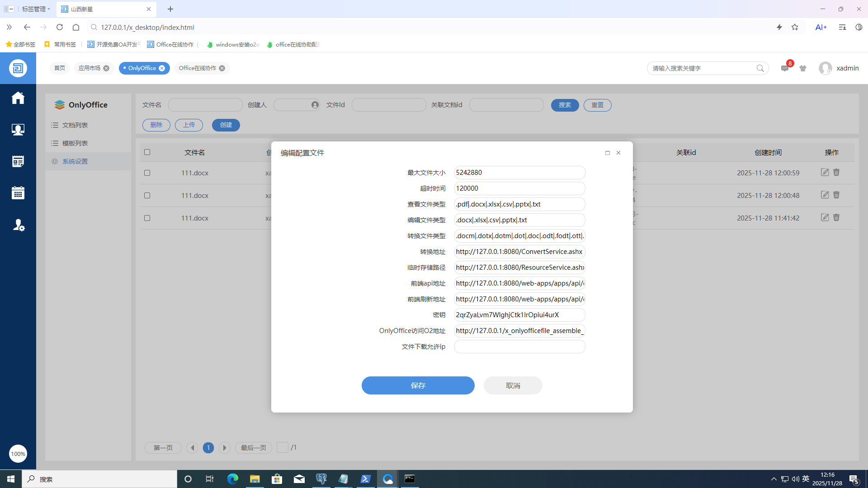The image size is (868, 488).
Task: Click the theme/clothing icon in top bar
Action: coord(803,68)
